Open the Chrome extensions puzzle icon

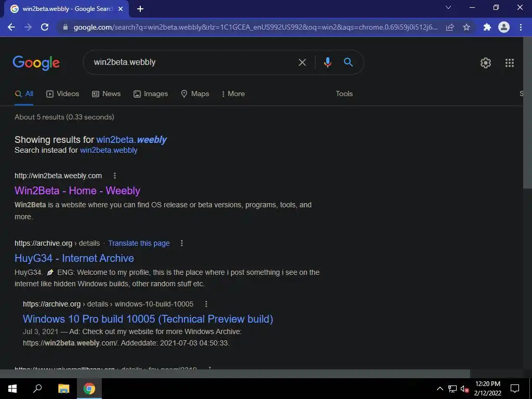pyautogui.click(x=487, y=27)
